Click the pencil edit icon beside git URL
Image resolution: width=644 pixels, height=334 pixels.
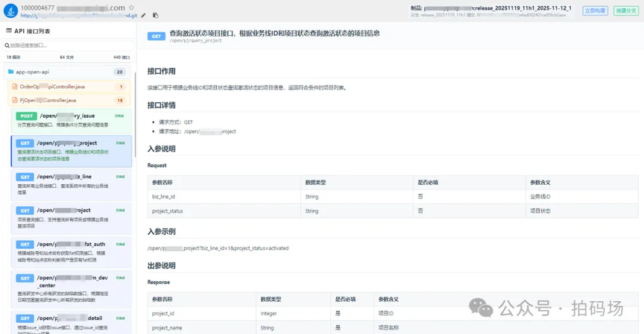(x=143, y=16)
